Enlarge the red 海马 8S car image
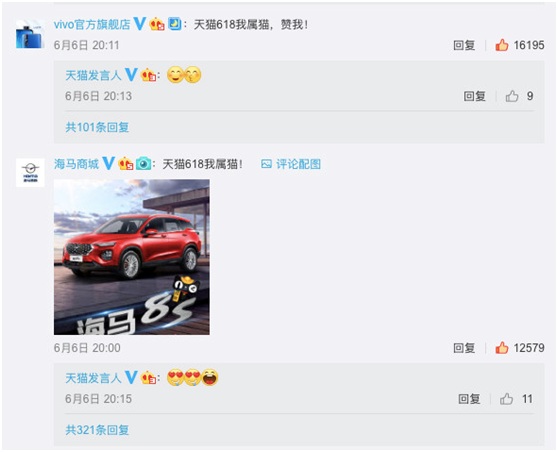The width and height of the screenshot is (558, 452). tap(132, 257)
